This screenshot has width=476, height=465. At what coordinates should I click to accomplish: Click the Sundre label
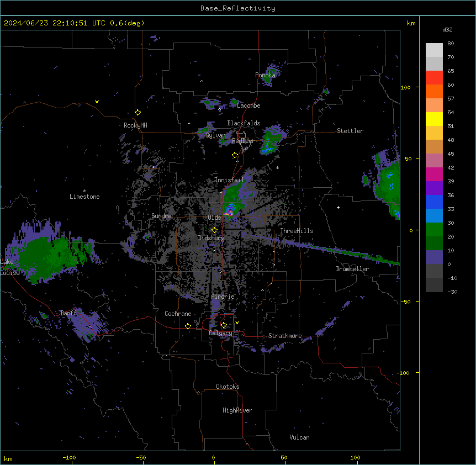pos(161,216)
